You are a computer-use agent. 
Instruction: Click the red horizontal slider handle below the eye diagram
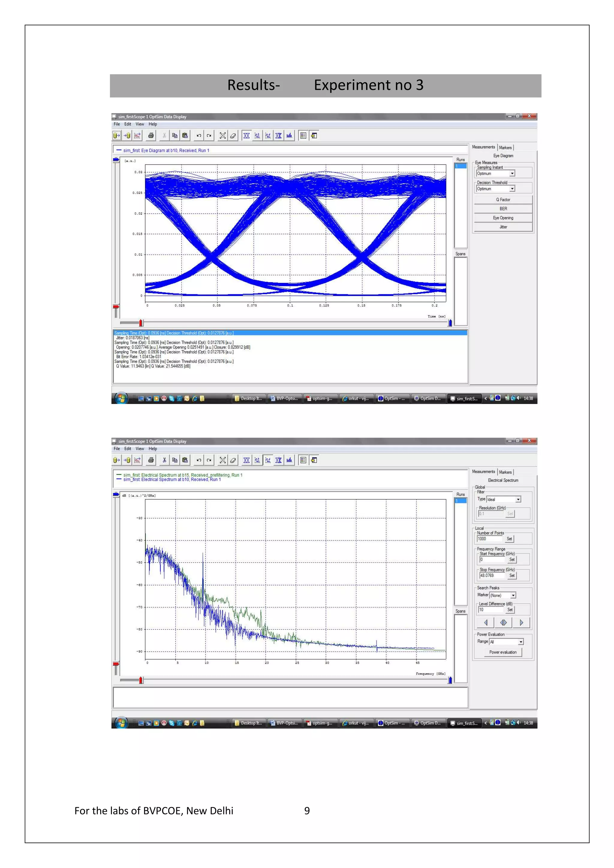pyautogui.click(x=141, y=323)
